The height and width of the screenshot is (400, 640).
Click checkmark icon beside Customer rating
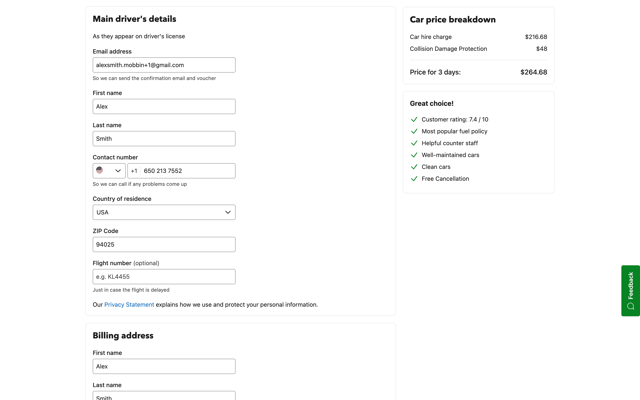click(414, 120)
